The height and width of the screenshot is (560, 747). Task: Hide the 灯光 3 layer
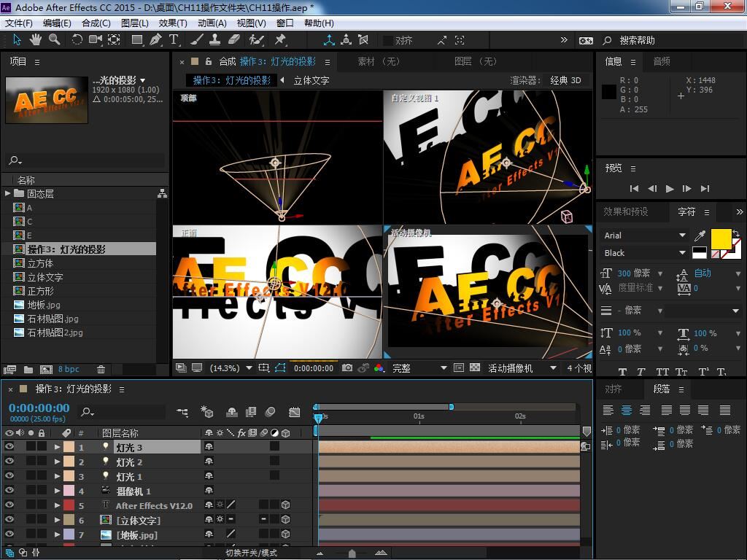click(x=9, y=447)
